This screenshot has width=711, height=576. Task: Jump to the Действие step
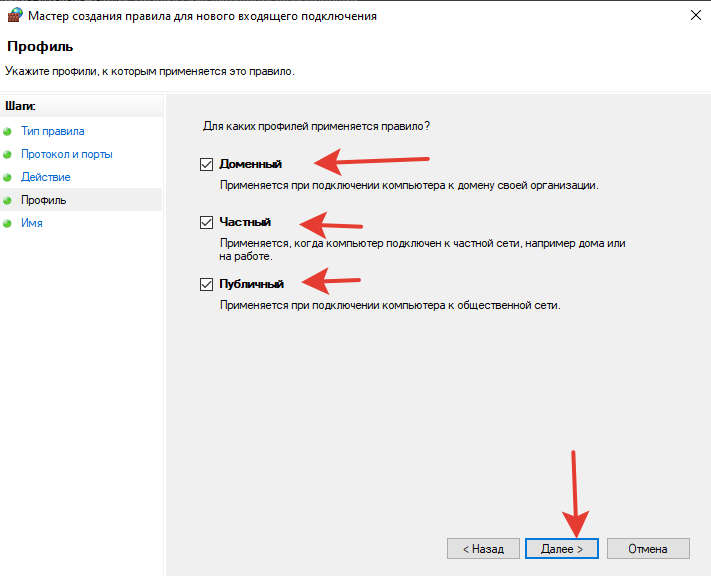[x=46, y=177]
